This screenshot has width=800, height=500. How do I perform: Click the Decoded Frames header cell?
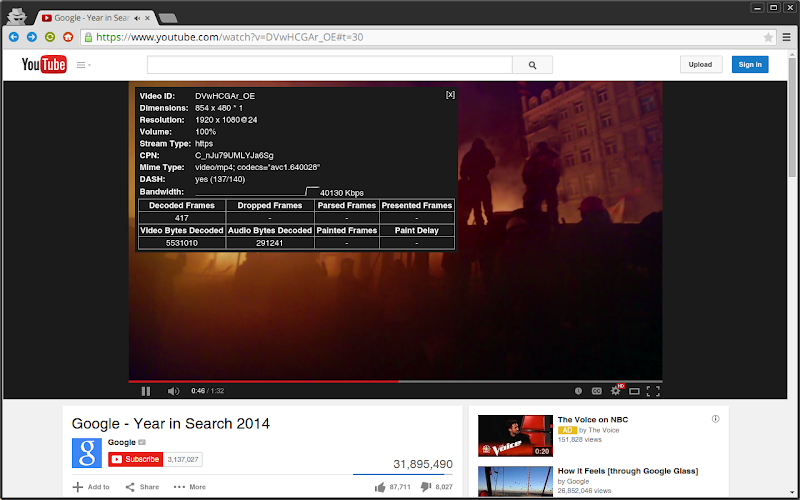click(182, 205)
